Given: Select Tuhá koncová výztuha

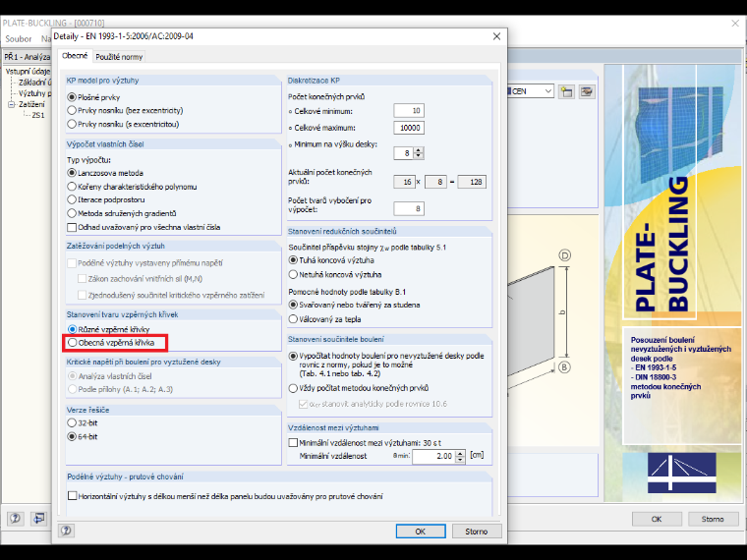Looking at the screenshot, I should click(294, 260).
